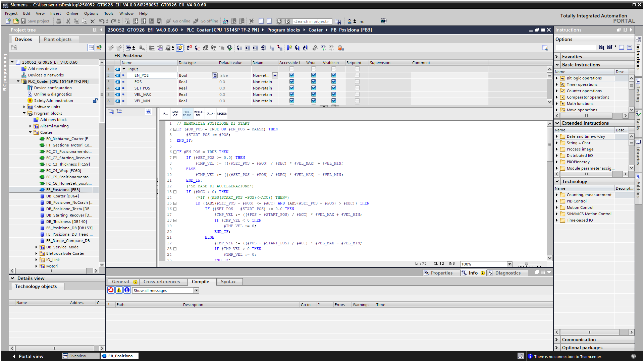Click the Indent text icon
Viewport: 644px width, 362px height.
(x=247, y=48)
